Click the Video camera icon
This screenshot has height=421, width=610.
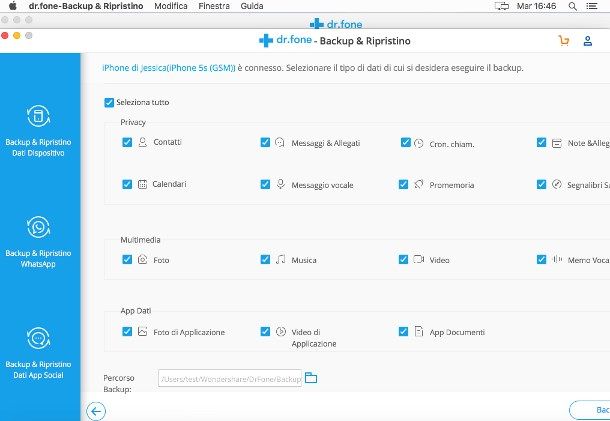click(x=419, y=259)
